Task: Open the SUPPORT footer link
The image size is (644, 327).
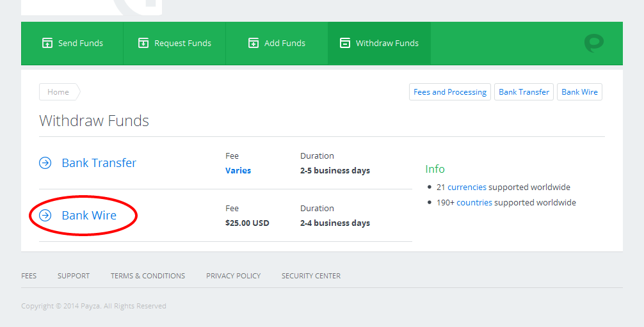Action: click(x=74, y=276)
